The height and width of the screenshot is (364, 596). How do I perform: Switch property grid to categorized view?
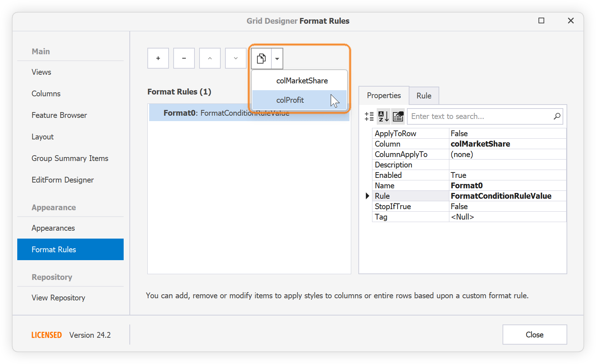pyautogui.click(x=369, y=116)
